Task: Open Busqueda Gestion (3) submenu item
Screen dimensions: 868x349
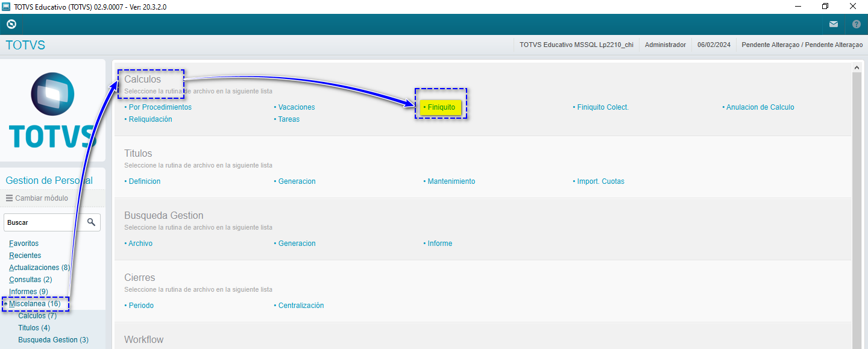Action: tap(53, 340)
